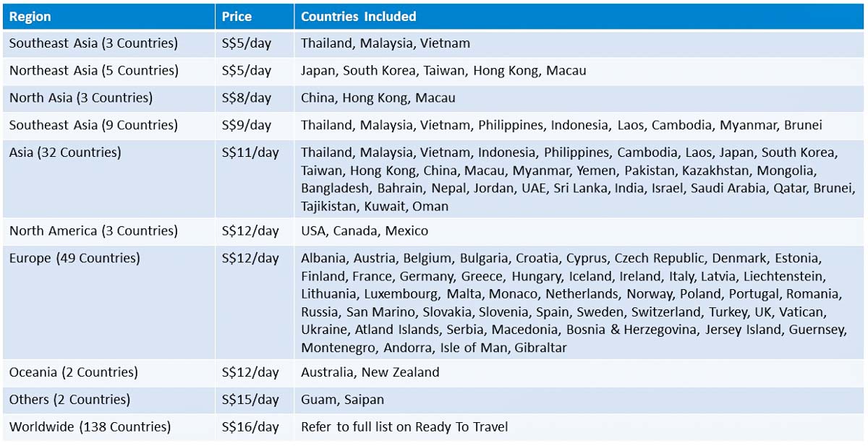Select Northeast Asia (5 Countries) region cell
868x446 pixels.
(x=109, y=71)
